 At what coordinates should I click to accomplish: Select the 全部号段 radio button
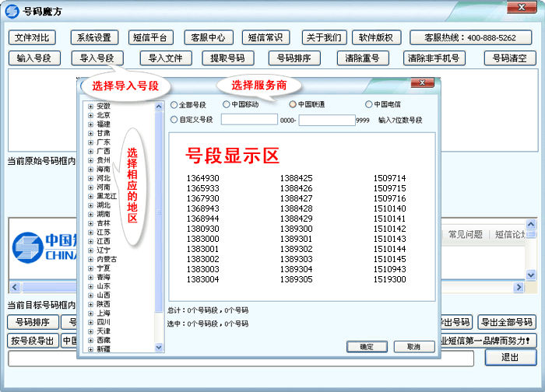[174, 104]
